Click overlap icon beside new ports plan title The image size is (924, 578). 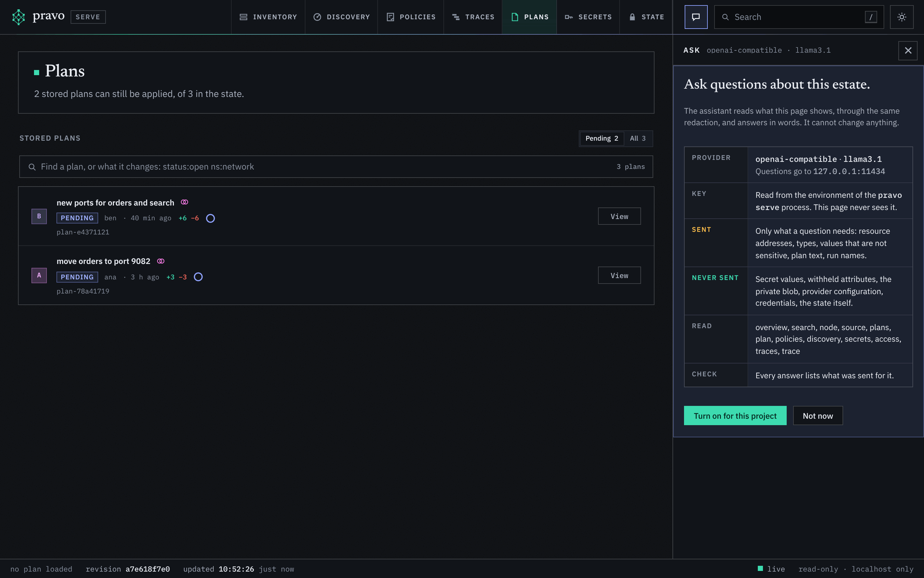pos(184,202)
